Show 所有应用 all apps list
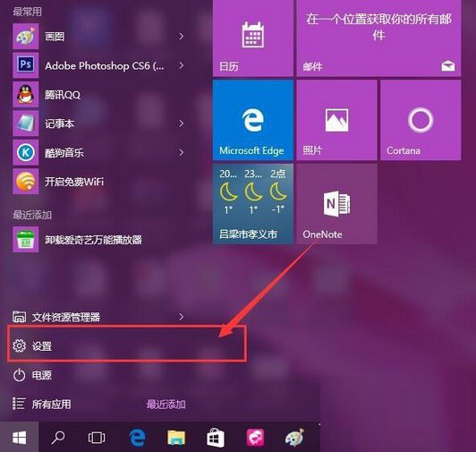The width and height of the screenshot is (476, 452). pos(41,405)
